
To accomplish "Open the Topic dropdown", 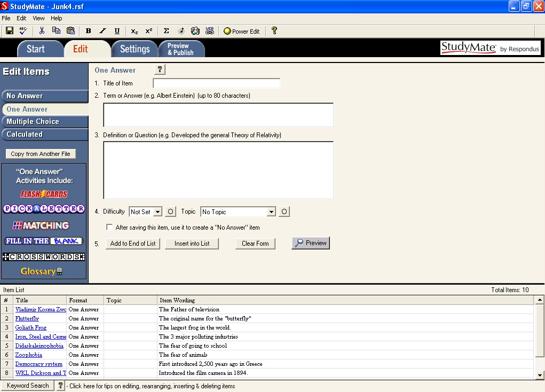I will point(272,211).
